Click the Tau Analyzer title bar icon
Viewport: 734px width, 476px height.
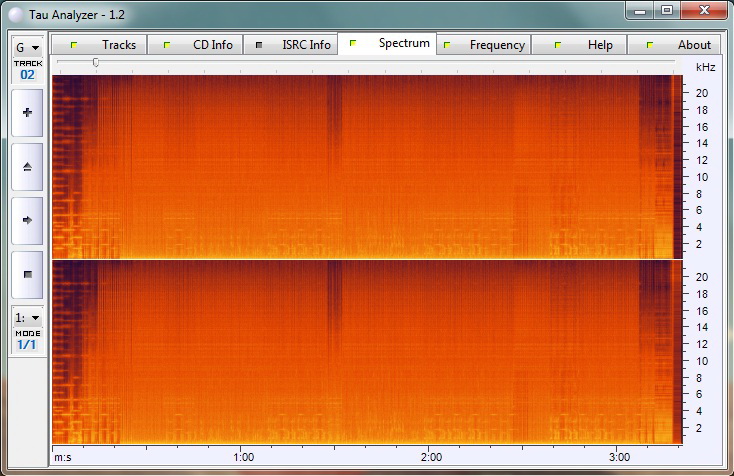(x=16, y=15)
